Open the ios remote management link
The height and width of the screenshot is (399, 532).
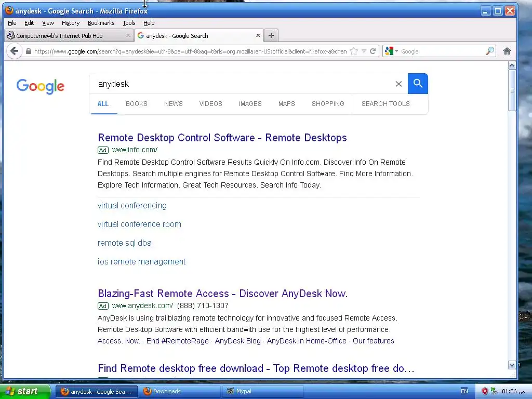pyautogui.click(x=141, y=262)
